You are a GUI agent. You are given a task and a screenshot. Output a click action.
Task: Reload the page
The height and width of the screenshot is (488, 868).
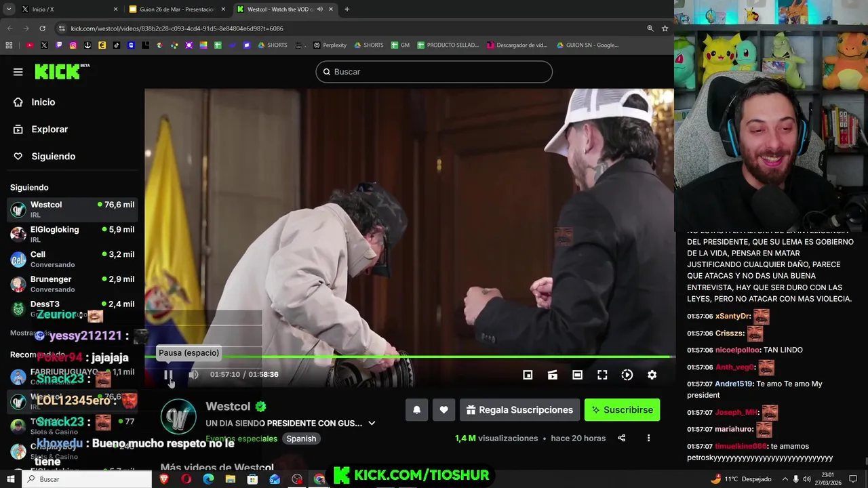pyautogui.click(x=42, y=28)
